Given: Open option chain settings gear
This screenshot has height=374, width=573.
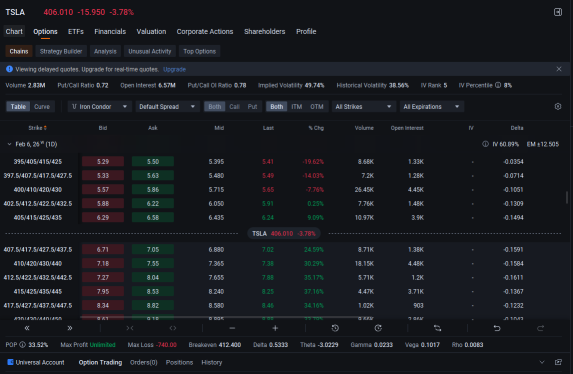Looking at the screenshot, I should click(x=558, y=106).
